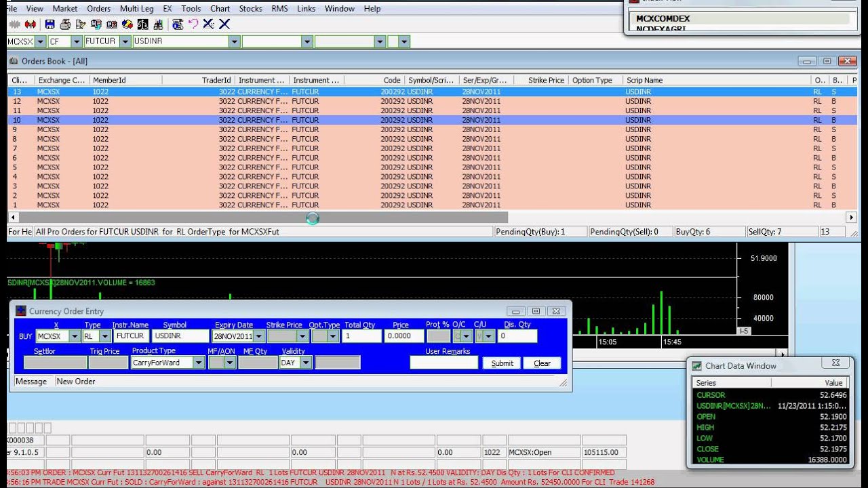Select order row 7 in Orders Book

pos(432,148)
